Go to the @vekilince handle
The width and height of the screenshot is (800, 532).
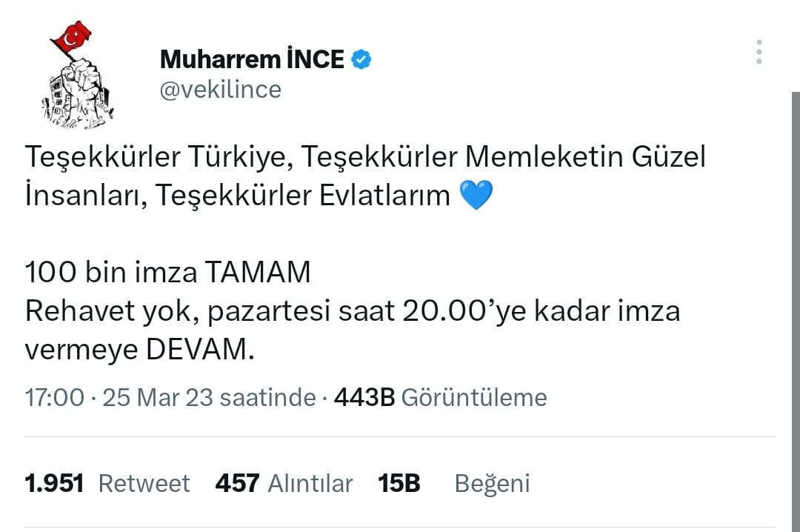click(221, 90)
